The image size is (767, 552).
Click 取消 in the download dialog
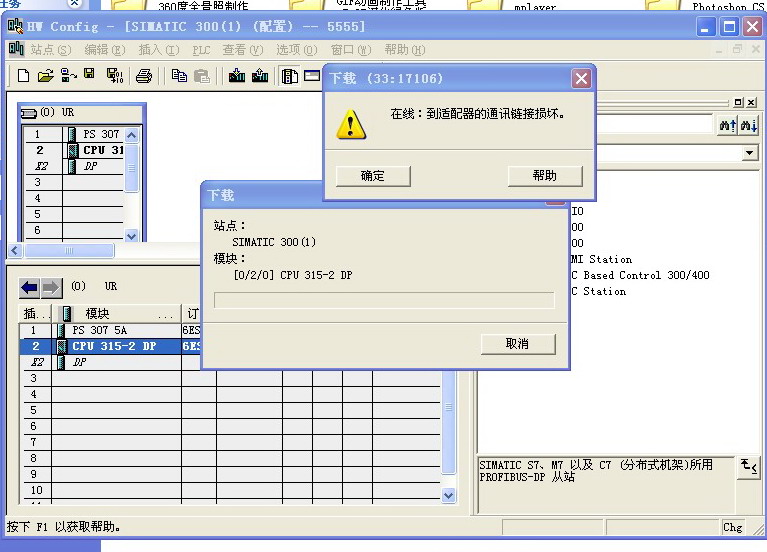[517, 343]
